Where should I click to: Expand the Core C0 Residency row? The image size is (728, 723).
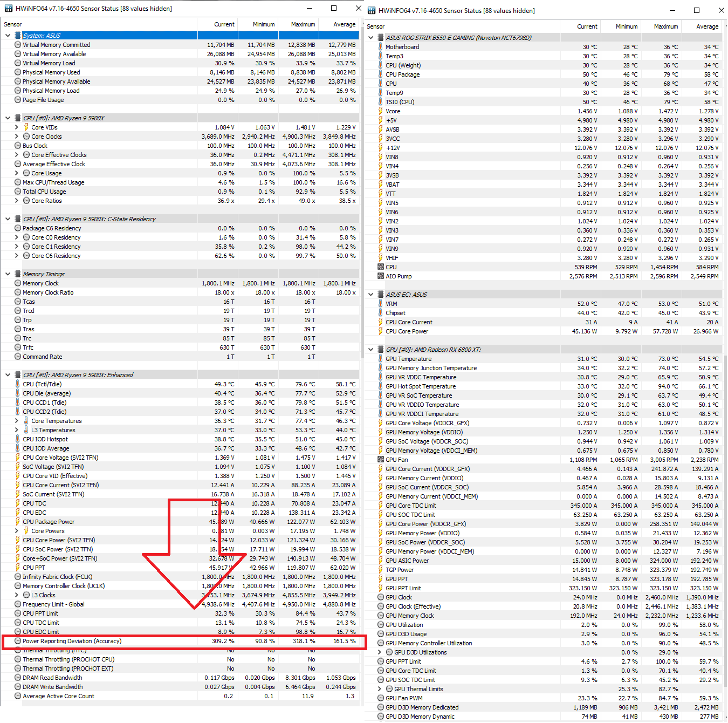click(16, 237)
